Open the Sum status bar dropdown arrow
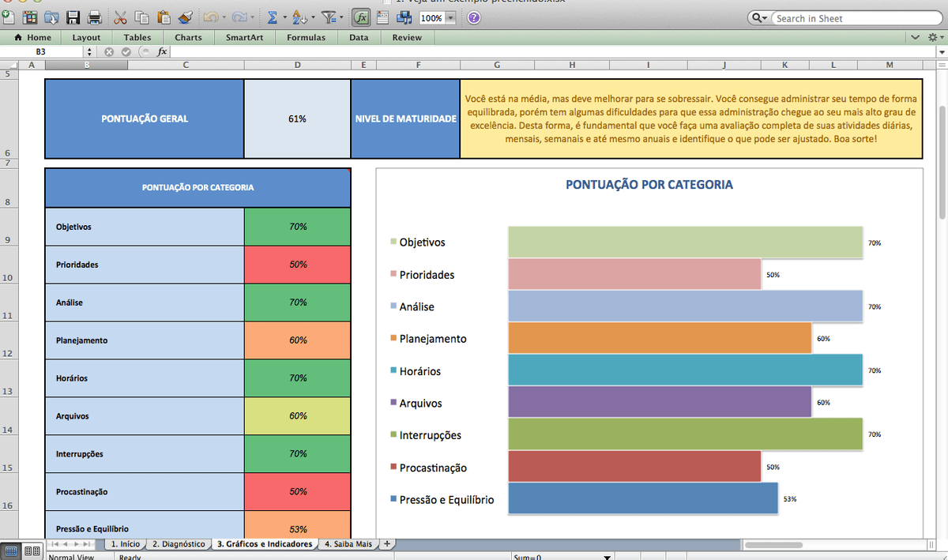Image resolution: width=948 pixels, height=560 pixels. [608, 556]
